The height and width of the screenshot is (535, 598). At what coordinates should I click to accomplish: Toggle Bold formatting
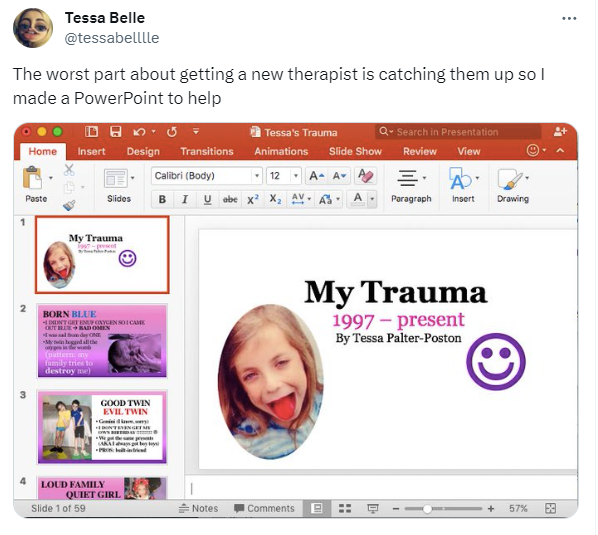click(162, 199)
